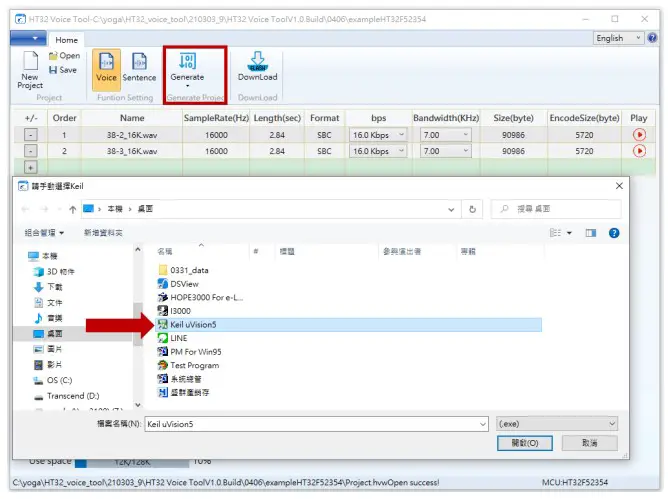Play the 38-3_16K.wav voice

[x=639, y=151]
